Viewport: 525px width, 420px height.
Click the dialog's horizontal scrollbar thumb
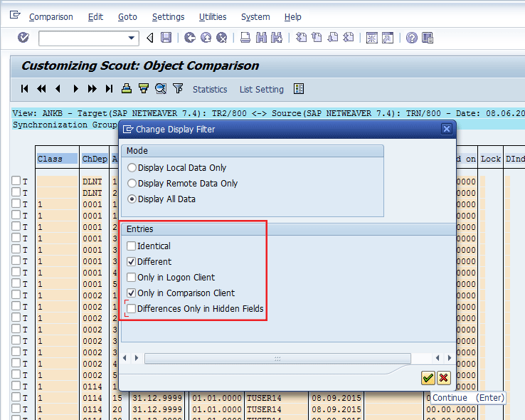coord(277,358)
